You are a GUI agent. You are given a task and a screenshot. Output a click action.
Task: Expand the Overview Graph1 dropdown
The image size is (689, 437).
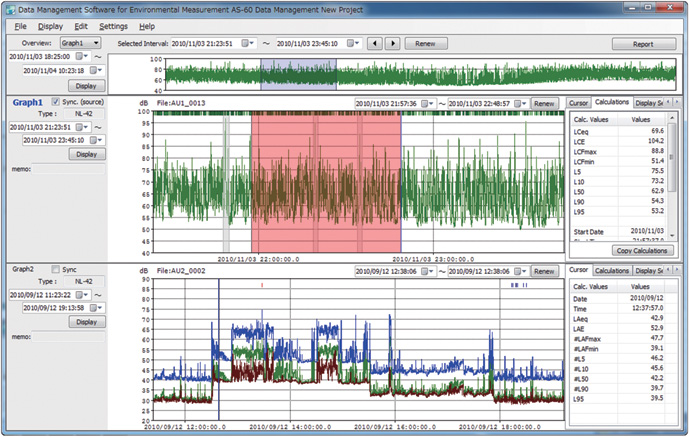pyautogui.click(x=80, y=44)
